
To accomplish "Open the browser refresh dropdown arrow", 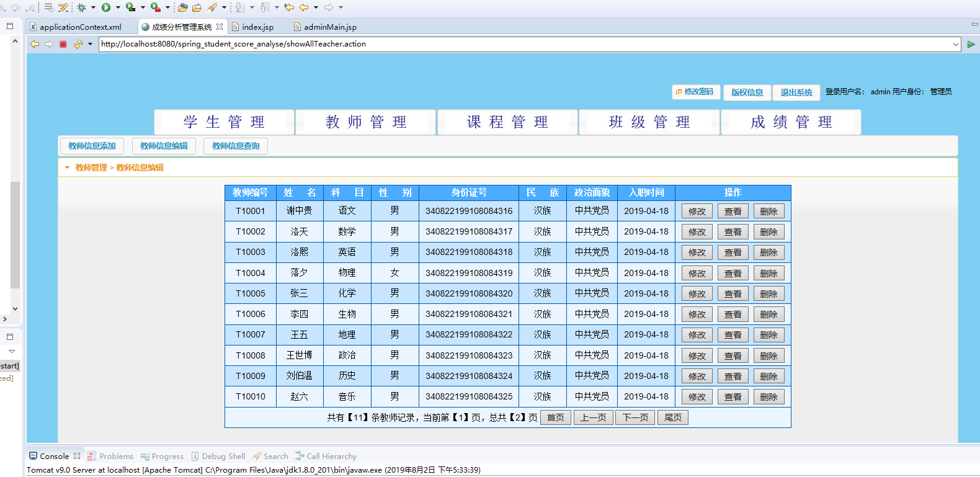I will coord(90,44).
